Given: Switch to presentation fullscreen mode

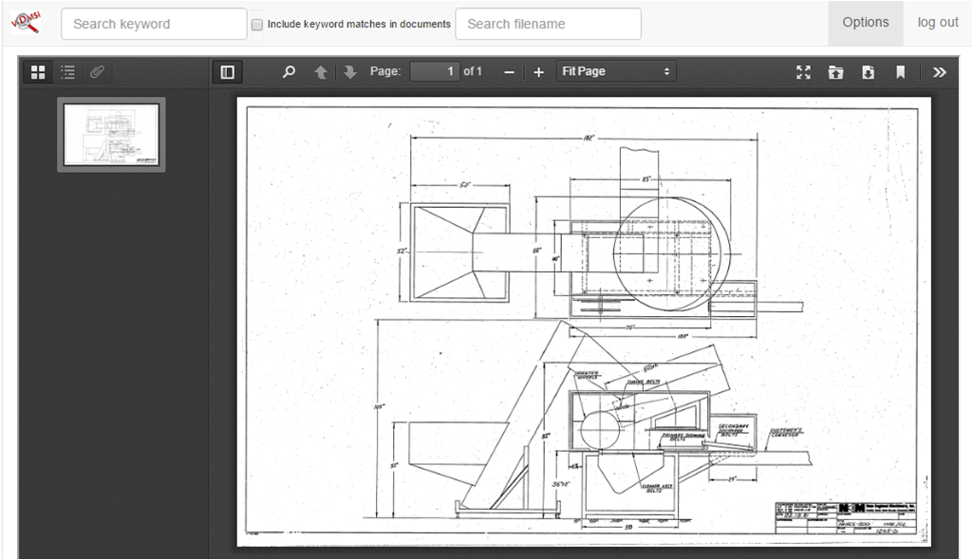Looking at the screenshot, I should tap(803, 72).
